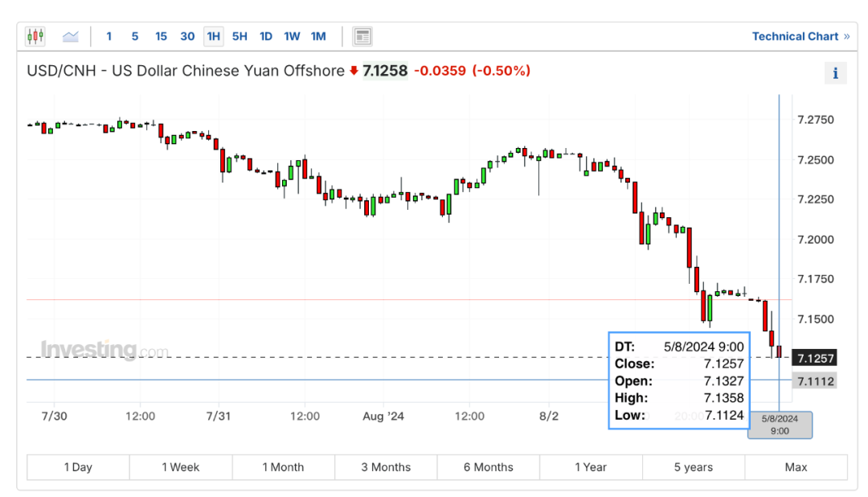Show the 1 Week range

[x=181, y=467]
